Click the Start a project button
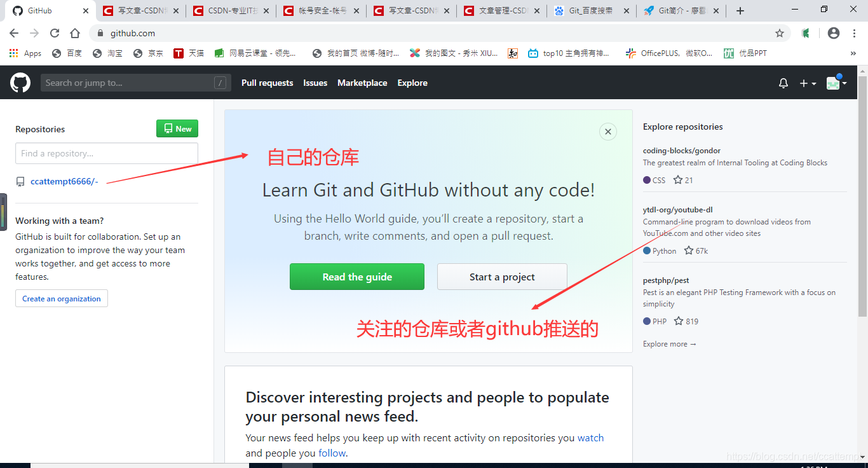The image size is (868, 468). (502, 277)
